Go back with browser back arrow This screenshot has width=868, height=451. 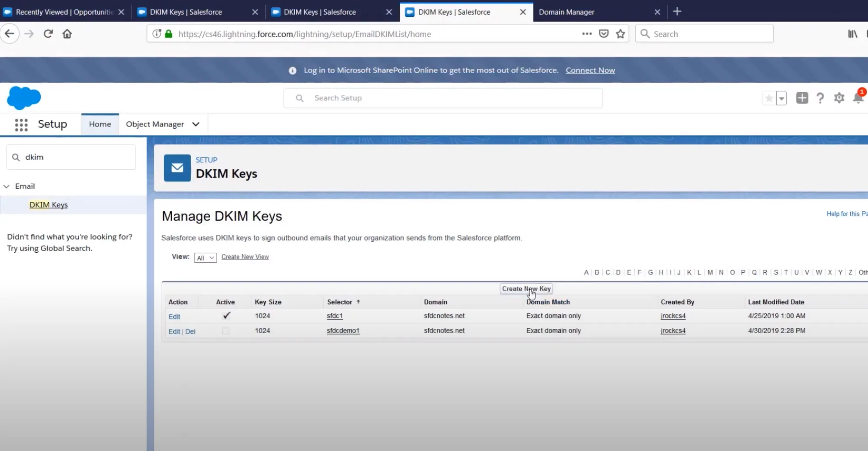click(x=10, y=34)
